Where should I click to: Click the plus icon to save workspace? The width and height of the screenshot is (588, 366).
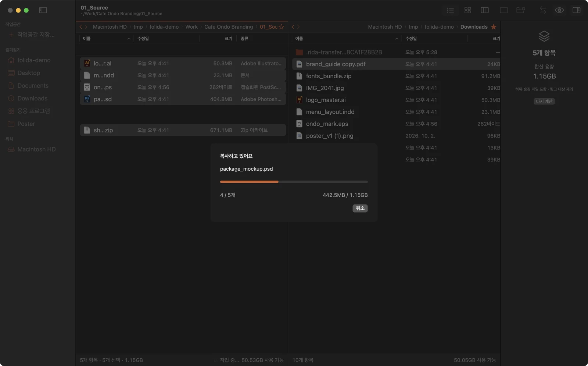pos(11,35)
